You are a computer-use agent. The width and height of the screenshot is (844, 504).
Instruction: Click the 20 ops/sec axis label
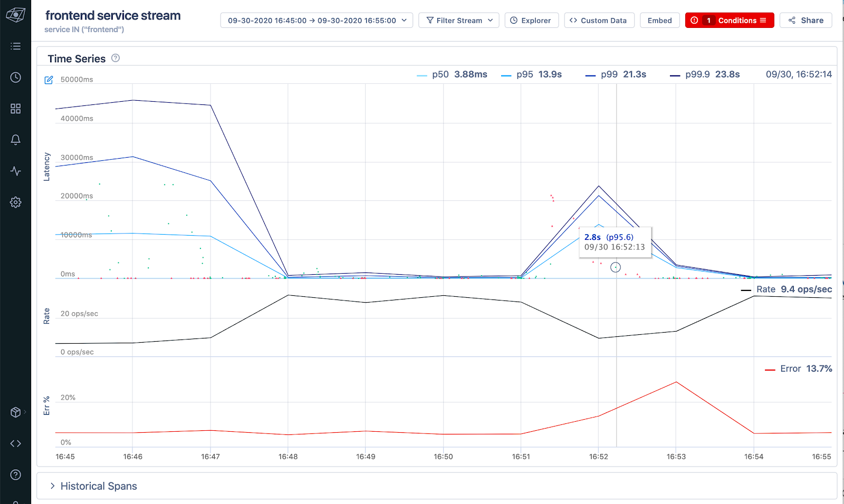pos(79,314)
